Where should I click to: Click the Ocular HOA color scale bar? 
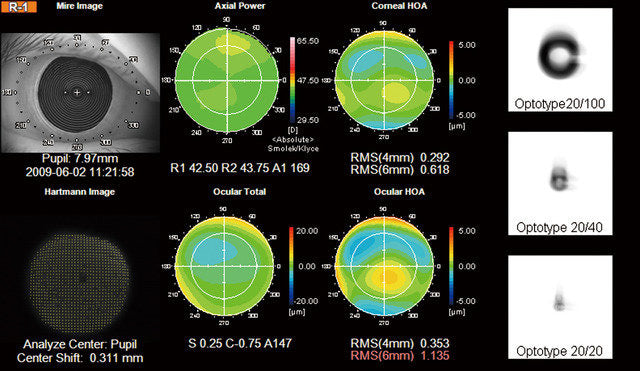[x=451, y=266]
